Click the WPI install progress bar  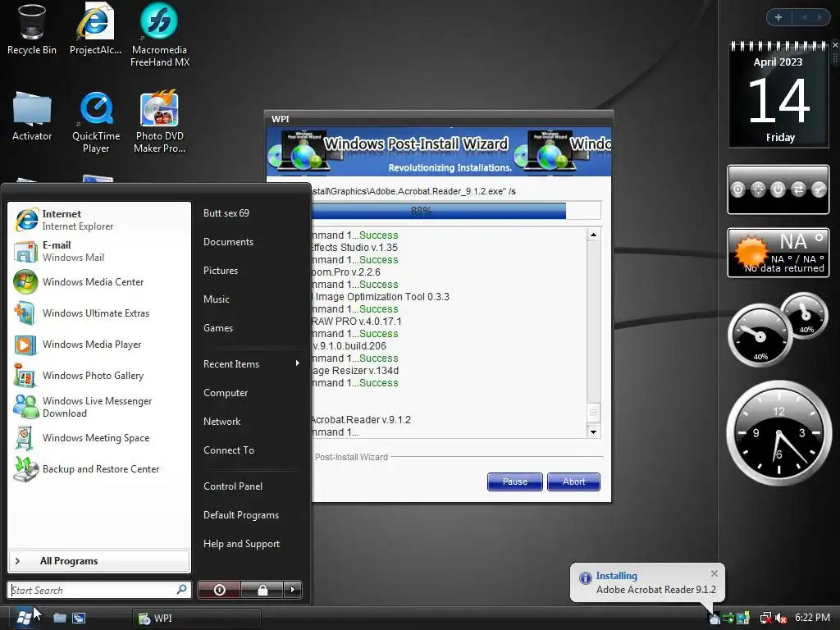pyautogui.click(x=455, y=211)
